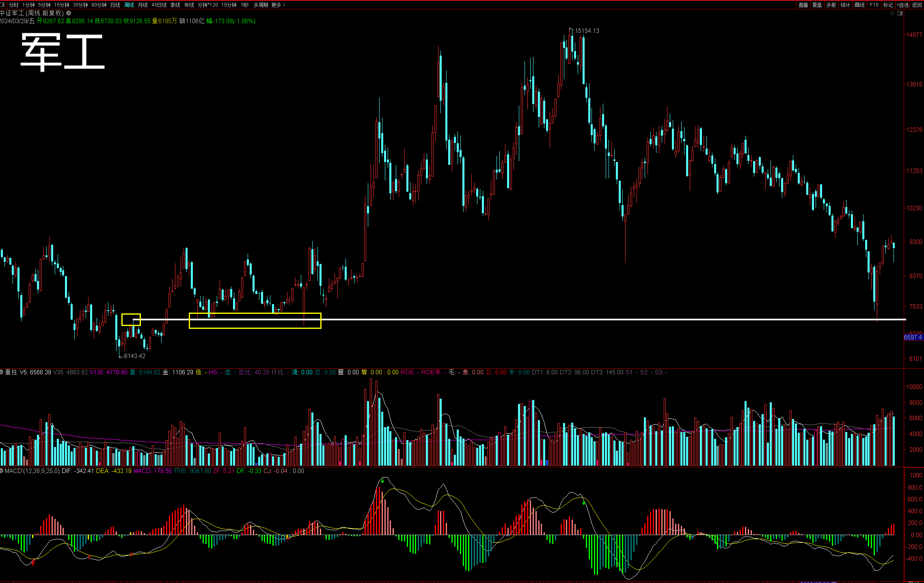This screenshot has height=583, width=924.
Task: Open the F10 company info button
Action: (874, 5)
